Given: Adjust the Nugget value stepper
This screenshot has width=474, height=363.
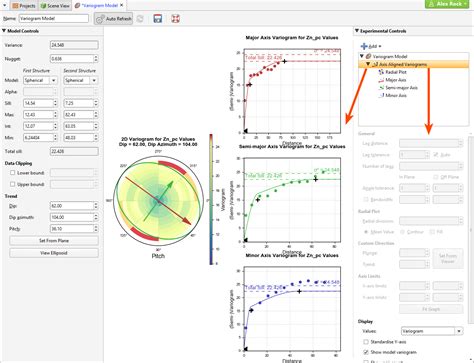Looking at the screenshot, I should (x=96, y=59).
